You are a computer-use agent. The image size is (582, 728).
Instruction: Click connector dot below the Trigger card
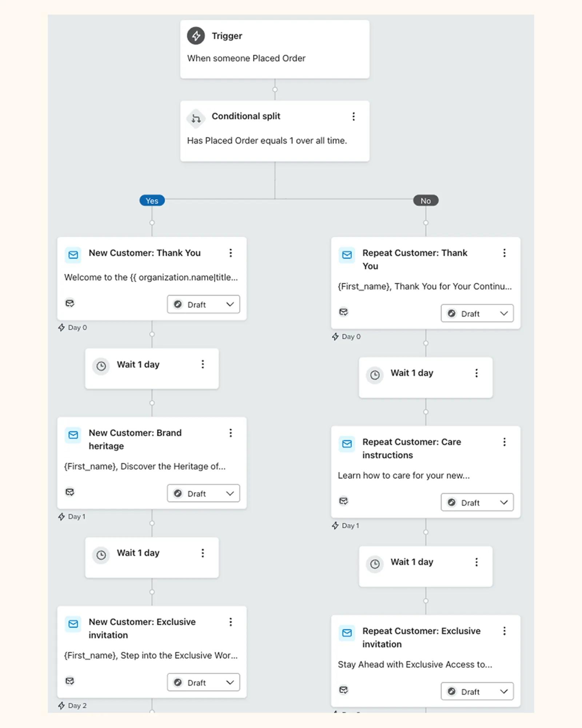pos(275,89)
